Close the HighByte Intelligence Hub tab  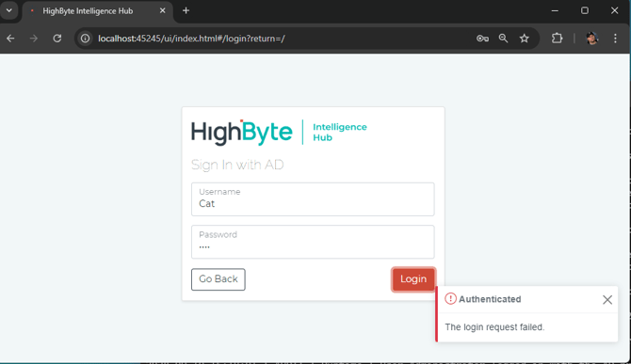pyautogui.click(x=163, y=11)
